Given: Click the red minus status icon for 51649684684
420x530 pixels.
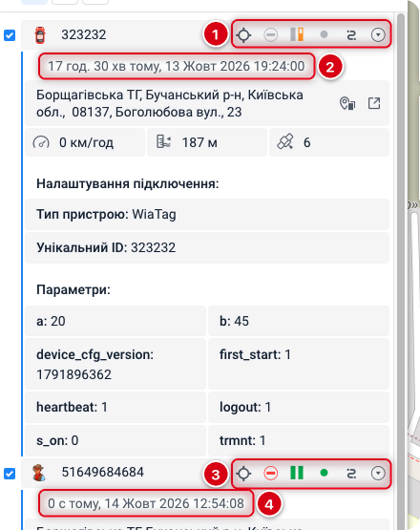Looking at the screenshot, I should click(271, 473).
